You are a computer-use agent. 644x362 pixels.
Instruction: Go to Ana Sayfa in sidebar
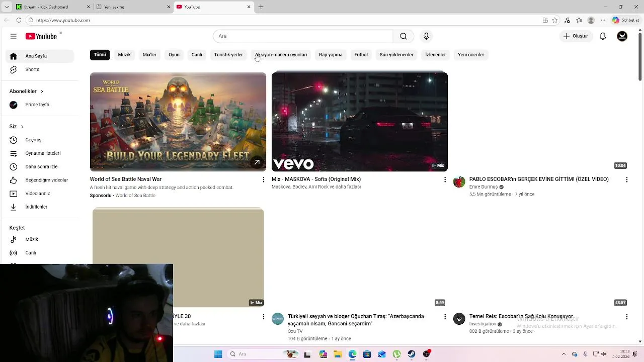point(40,56)
